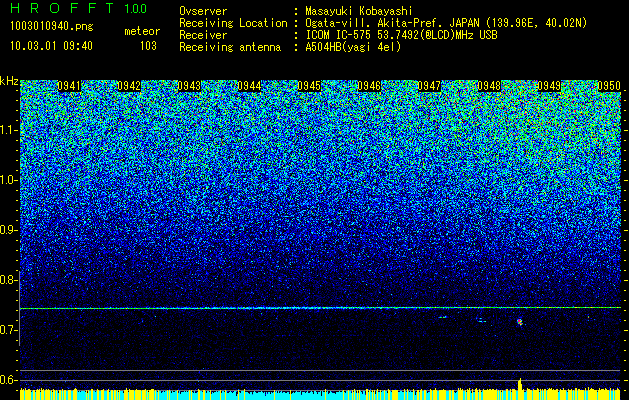Click the meteor count value 103
Image resolution: width=629 pixels, height=400 pixels.
coord(148,46)
